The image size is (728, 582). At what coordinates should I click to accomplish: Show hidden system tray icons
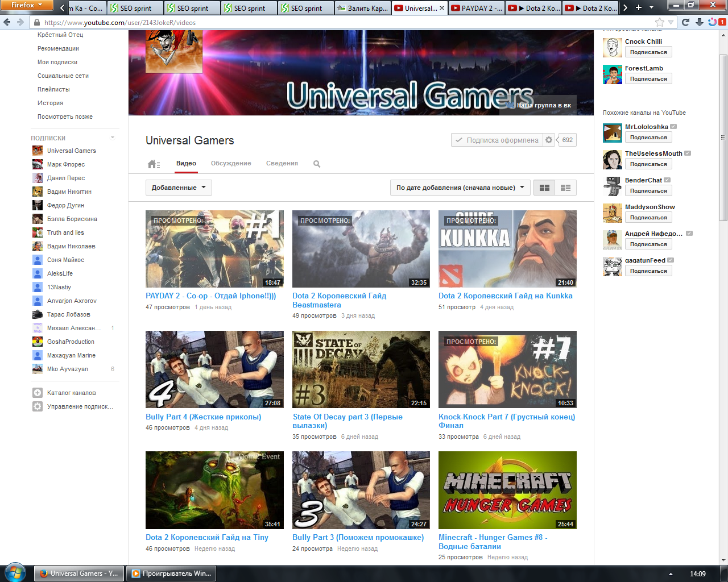click(671, 573)
